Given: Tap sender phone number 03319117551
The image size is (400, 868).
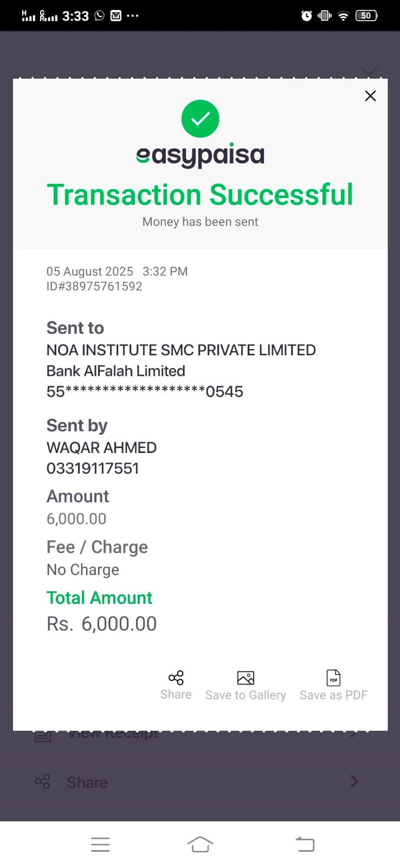Looking at the screenshot, I should pyautogui.click(x=93, y=468).
